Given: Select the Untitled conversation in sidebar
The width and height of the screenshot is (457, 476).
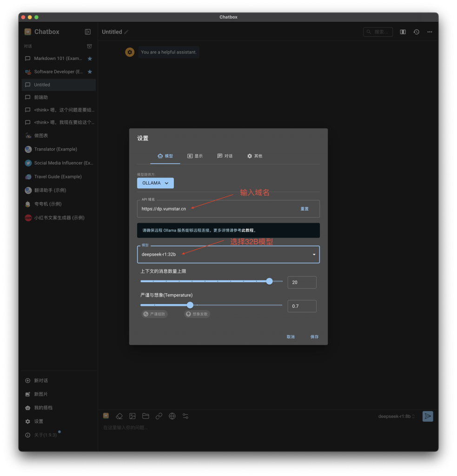Looking at the screenshot, I should (x=59, y=85).
